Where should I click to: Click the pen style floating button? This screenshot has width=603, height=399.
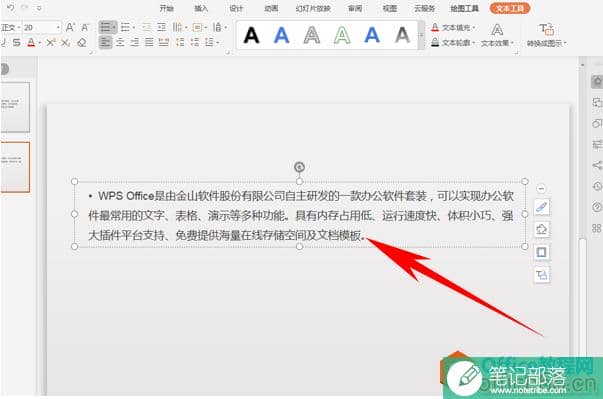[x=541, y=208]
